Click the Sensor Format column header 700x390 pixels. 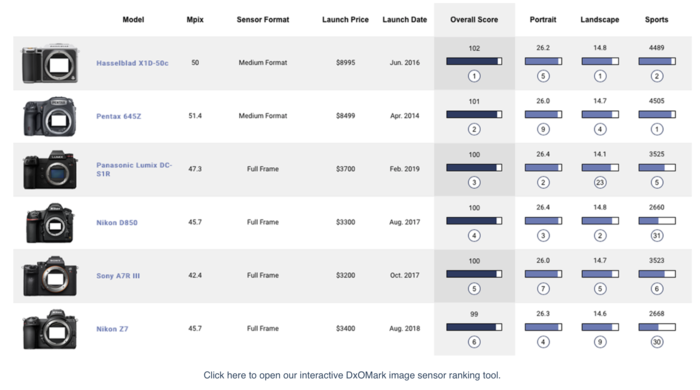coord(263,20)
